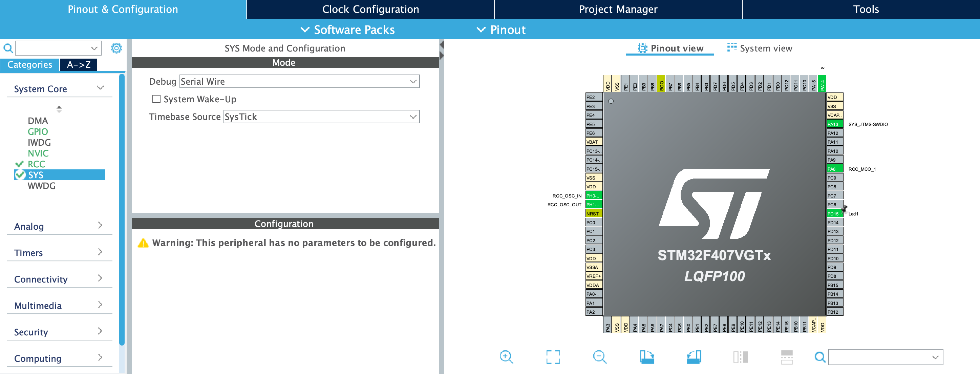
Task: Click the pin search magnifier icon
Action: 820,357
